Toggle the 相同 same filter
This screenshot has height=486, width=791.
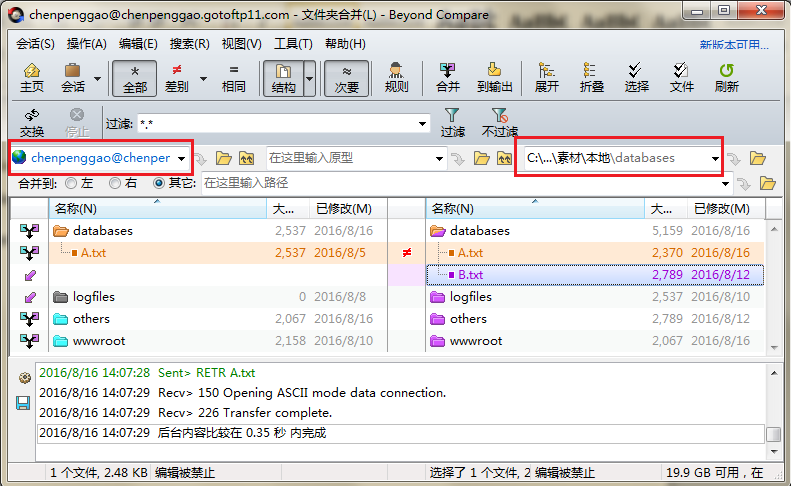tap(234, 78)
